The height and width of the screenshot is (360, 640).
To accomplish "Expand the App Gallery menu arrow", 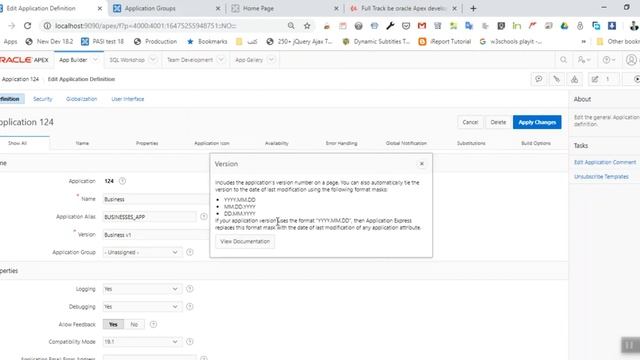I will click(271, 60).
